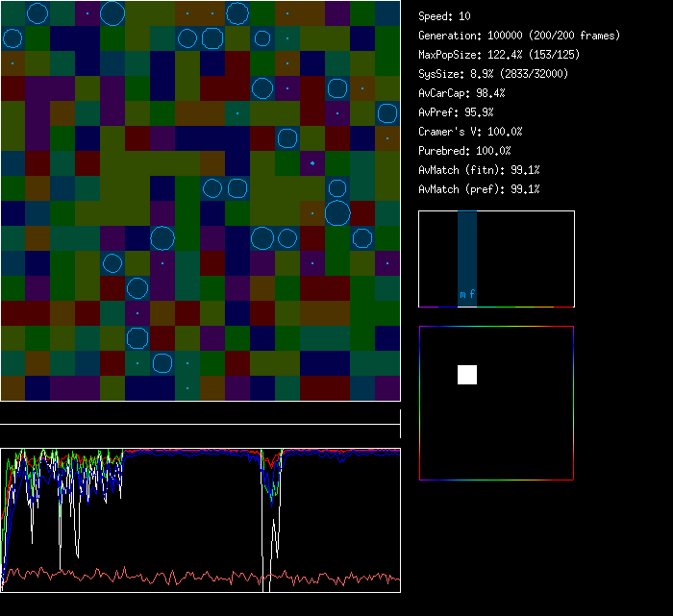Click the Generation counter text
Image resolution: width=673 pixels, height=616 pixels.
519,36
